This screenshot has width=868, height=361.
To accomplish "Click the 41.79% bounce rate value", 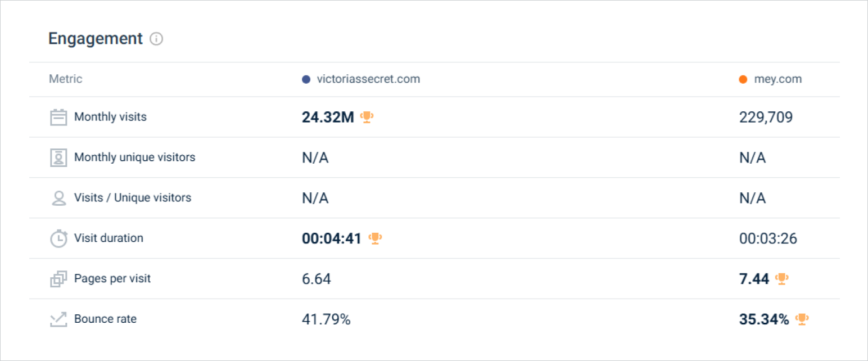I will coord(326,319).
